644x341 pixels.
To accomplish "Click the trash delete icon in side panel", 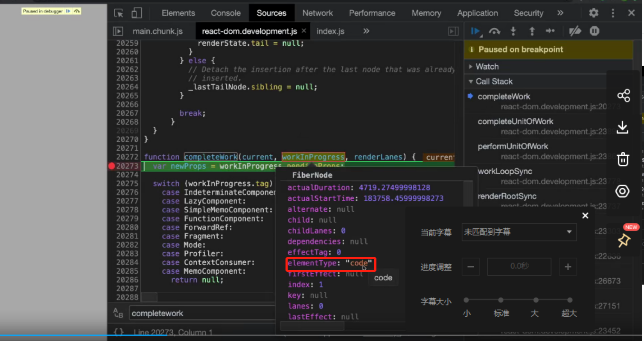I will pyautogui.click(x=623, y=159).
